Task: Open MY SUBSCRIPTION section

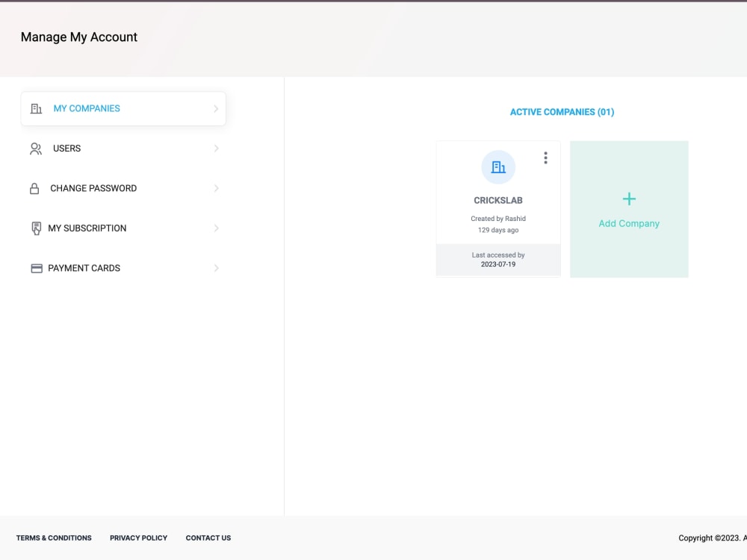Action: click(x=123, y=228)
